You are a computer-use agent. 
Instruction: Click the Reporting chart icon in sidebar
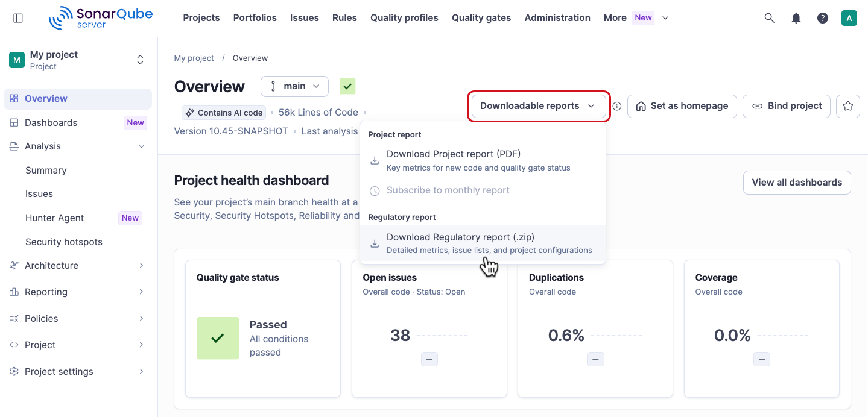(x=14, y=292)
